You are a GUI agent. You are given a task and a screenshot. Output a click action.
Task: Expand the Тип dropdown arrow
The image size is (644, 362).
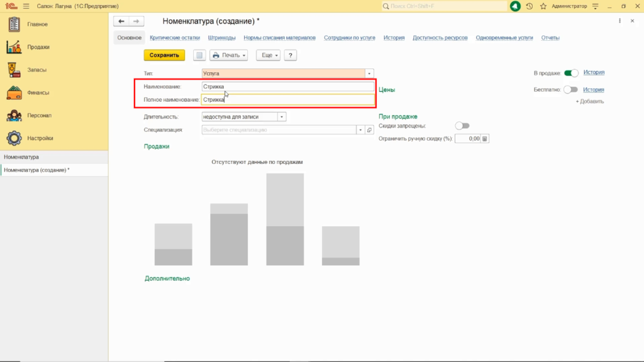click(369, 74)
